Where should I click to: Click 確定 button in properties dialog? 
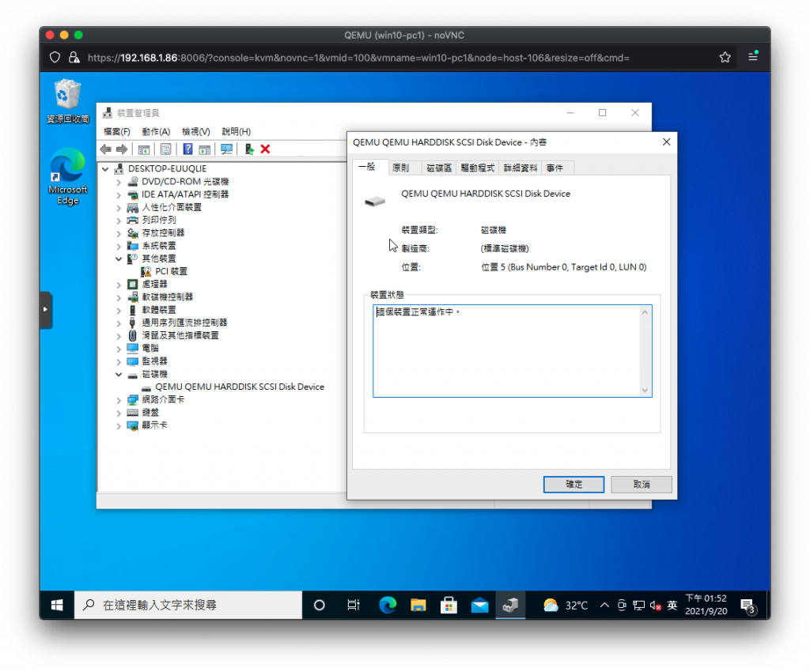[573, 484]
